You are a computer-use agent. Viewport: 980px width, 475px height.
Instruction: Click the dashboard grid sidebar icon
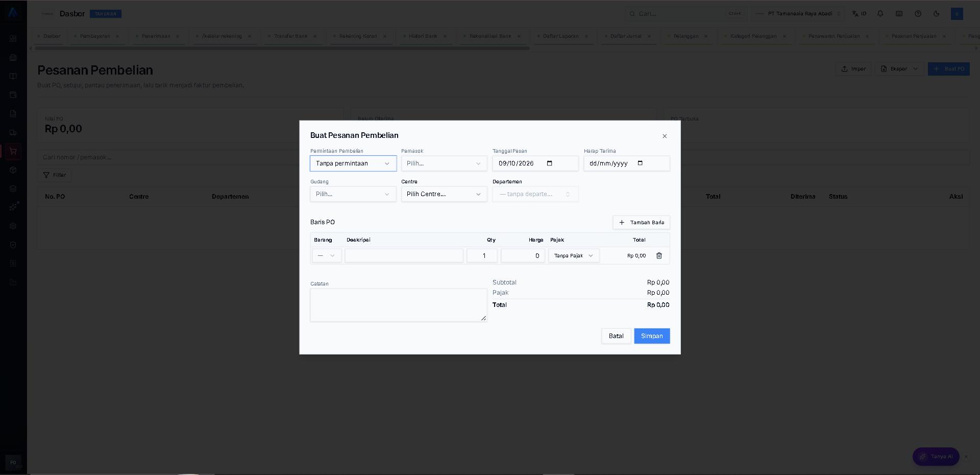pos(13,38)
